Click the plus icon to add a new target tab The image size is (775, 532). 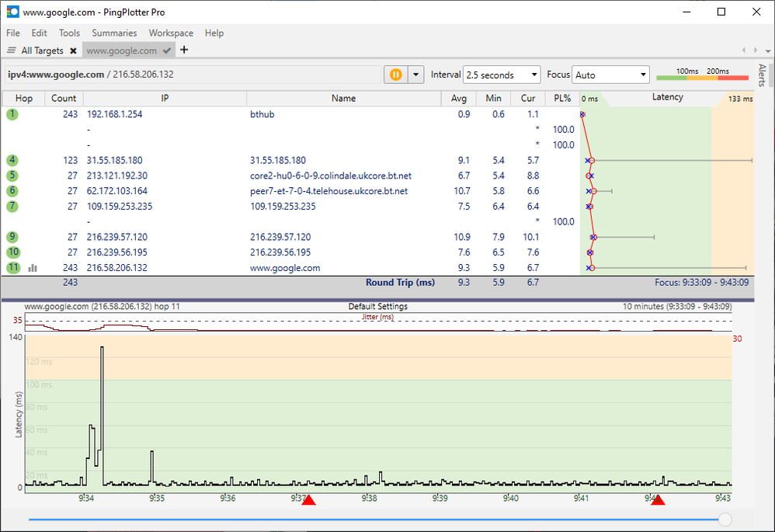(x=184, y=50)
